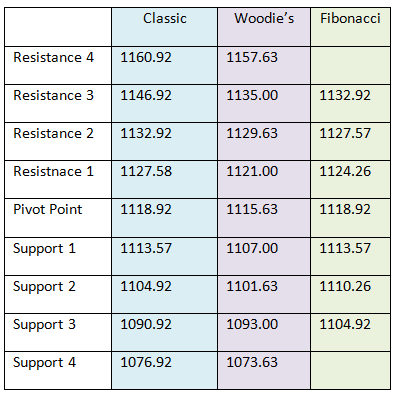Click the Fibonacci column header
Viewport: 397px width, 395px height.
350,18
